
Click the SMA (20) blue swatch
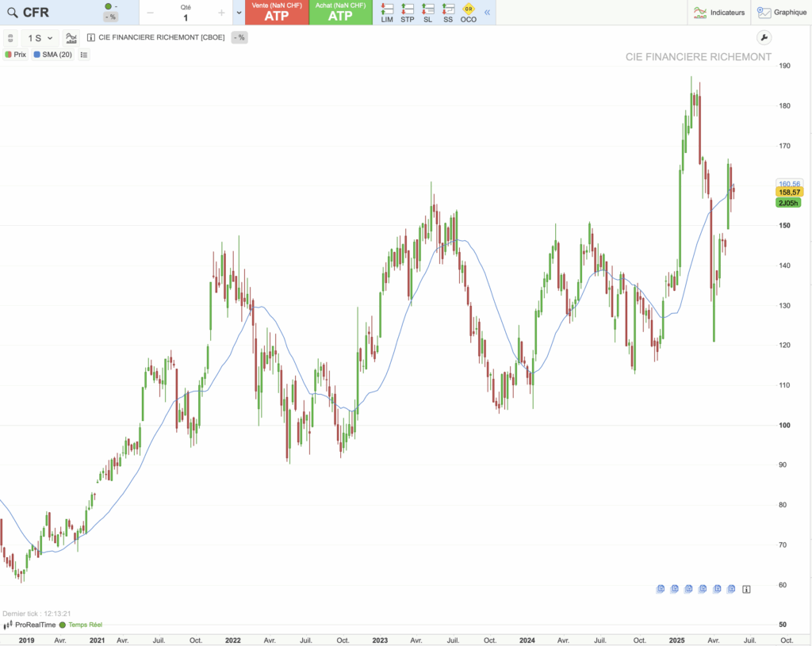[36, 55]
